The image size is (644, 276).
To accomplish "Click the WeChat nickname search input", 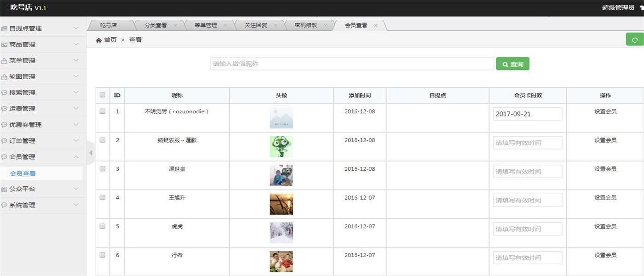I will 352,64.
